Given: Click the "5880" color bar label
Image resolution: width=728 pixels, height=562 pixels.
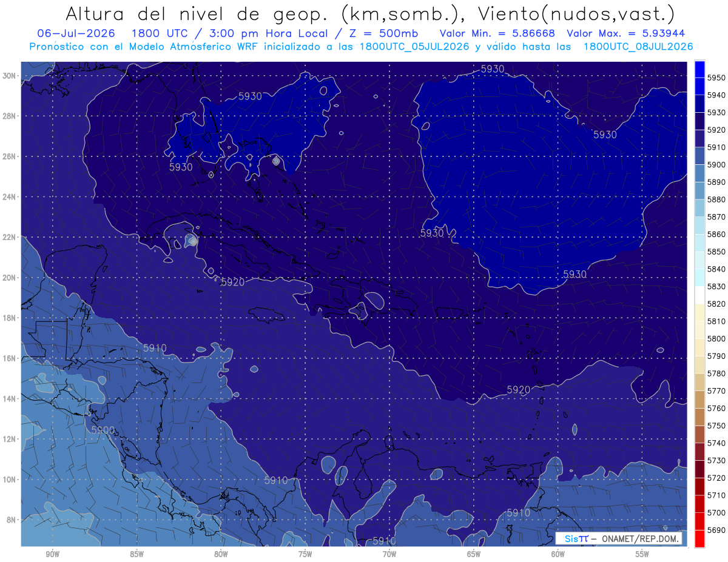Looking at the screenshot, I should coord(716,199).
